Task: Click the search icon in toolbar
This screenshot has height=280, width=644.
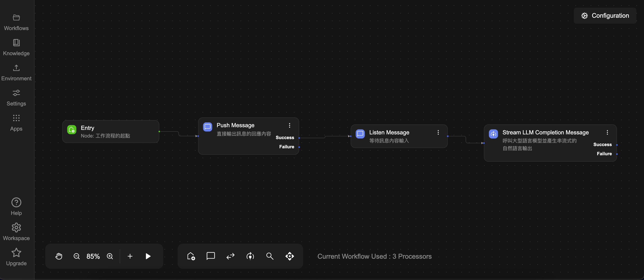Action: coord(270,256)
